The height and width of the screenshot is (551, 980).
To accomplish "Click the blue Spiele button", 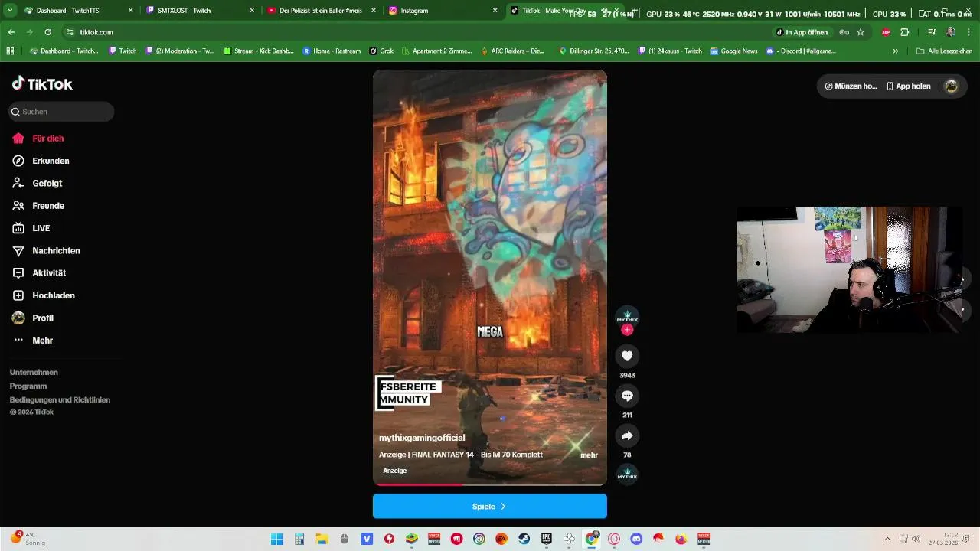I will 490,507.
